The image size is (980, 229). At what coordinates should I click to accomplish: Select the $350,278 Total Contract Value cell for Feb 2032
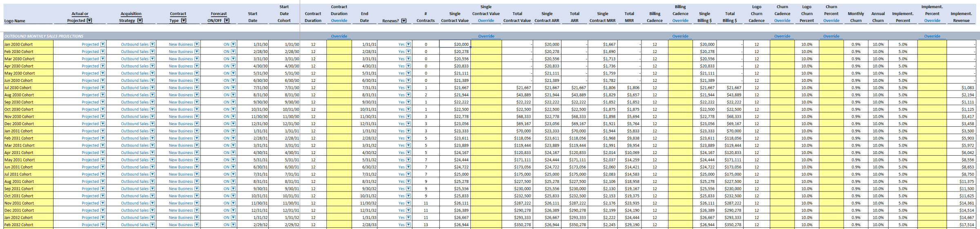pos(517,225)
